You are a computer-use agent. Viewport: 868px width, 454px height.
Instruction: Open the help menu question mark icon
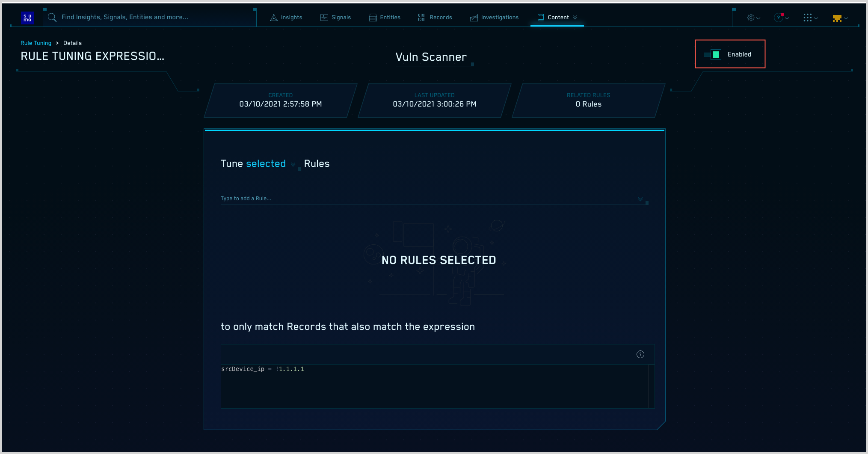[x=779, y=18]
